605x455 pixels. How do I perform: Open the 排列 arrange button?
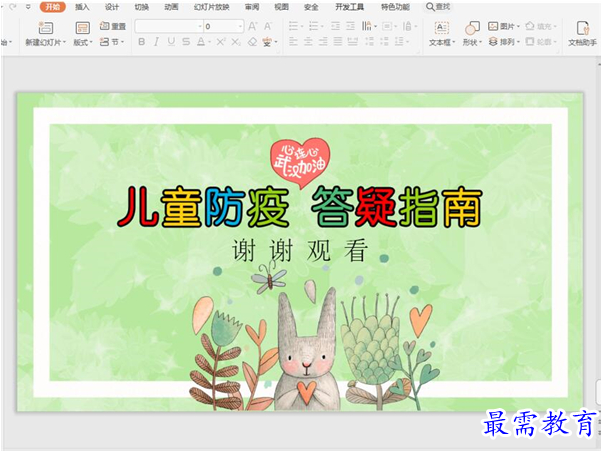[x=504, y=42]
